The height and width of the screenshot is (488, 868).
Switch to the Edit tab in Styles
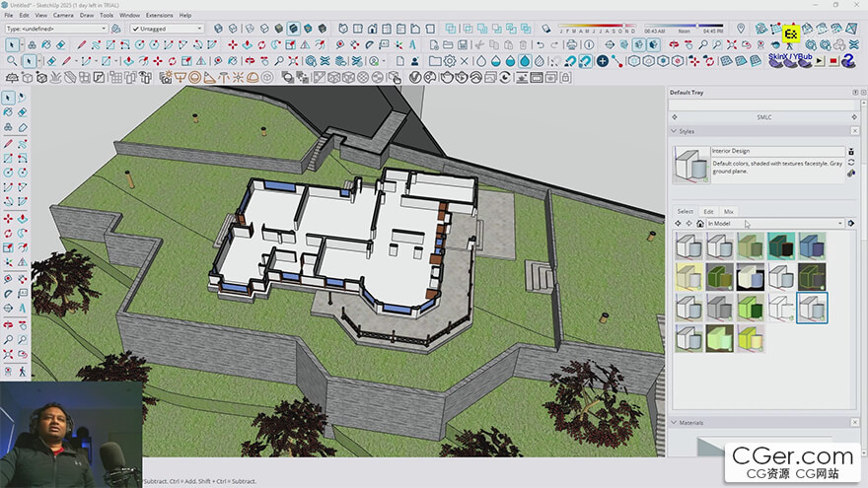tap(708, 211)
